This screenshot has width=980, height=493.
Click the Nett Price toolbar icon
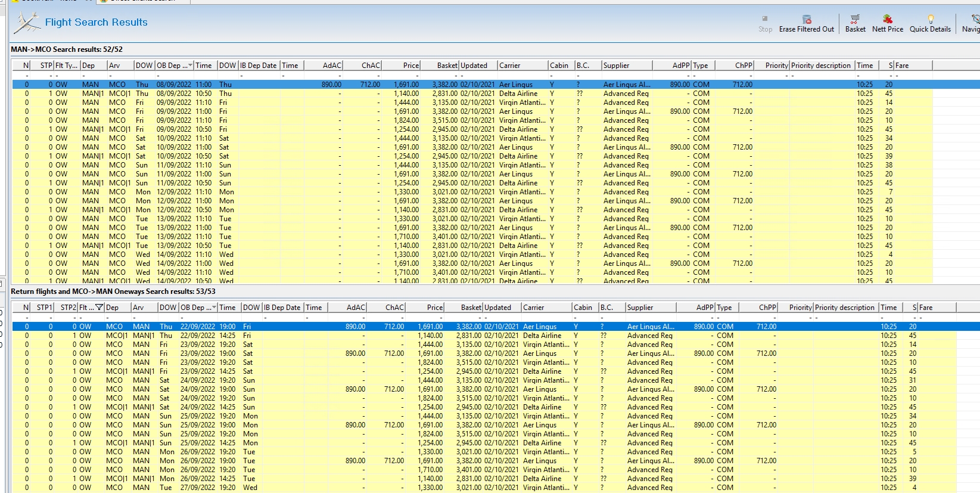[887, 20]
